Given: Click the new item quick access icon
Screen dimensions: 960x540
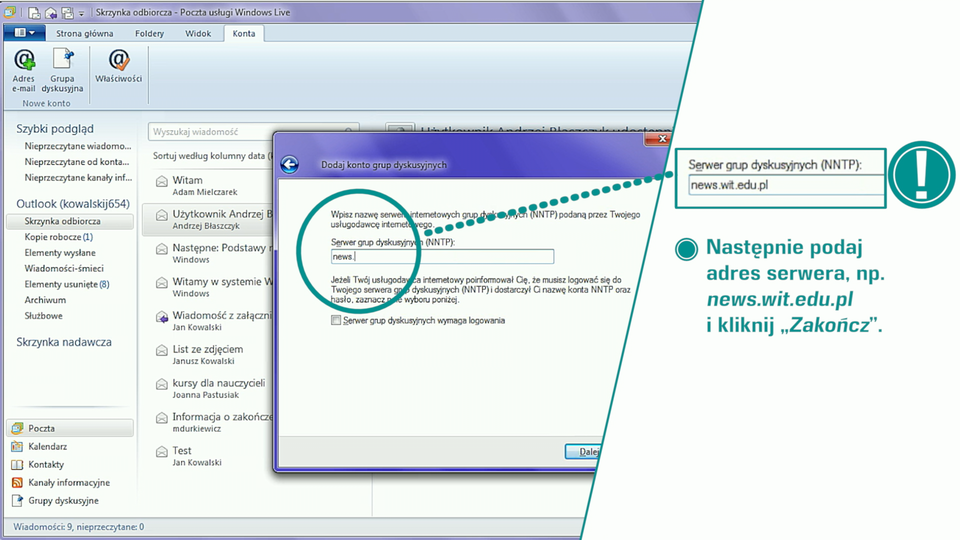Looking at the screenshot, I should 35,12.
